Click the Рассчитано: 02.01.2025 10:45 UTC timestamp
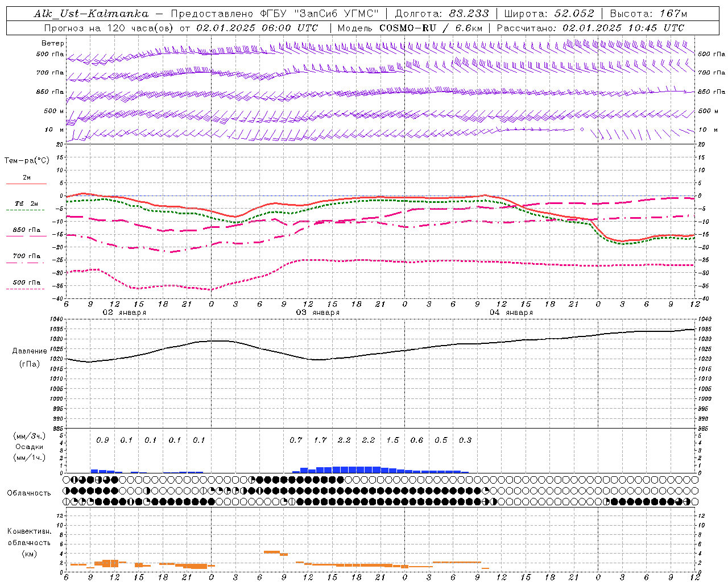Screen dimensions: 728x582 pyautogui.click(x=590, y=28)
